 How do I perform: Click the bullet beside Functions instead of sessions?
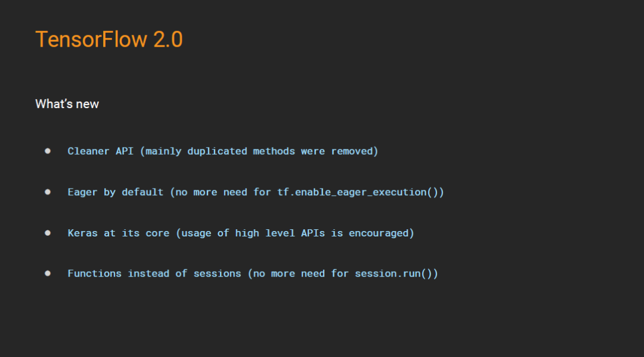coord(48,273)
